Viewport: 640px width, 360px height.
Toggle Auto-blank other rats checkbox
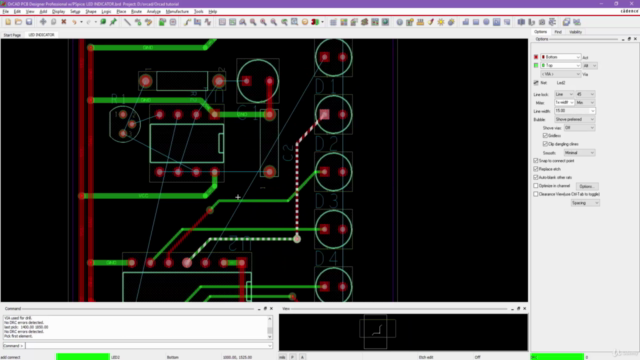pos(536,177)
